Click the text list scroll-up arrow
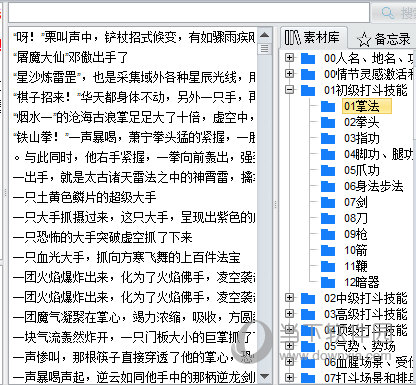 [x=265, y=35]
